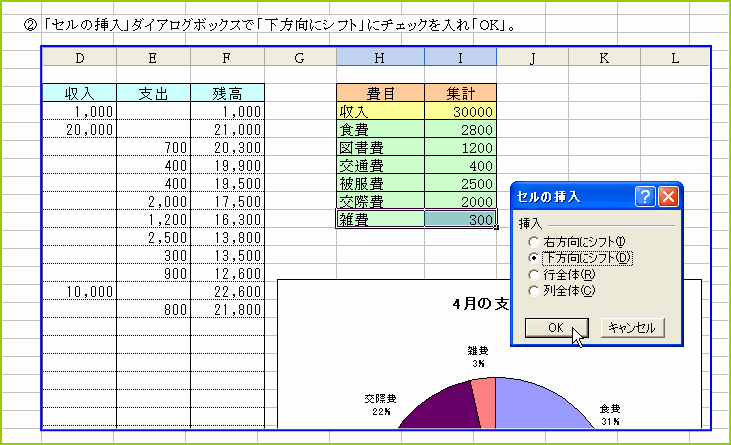
Task: Select the 被服費 cell
Action: tap(380, 183)
